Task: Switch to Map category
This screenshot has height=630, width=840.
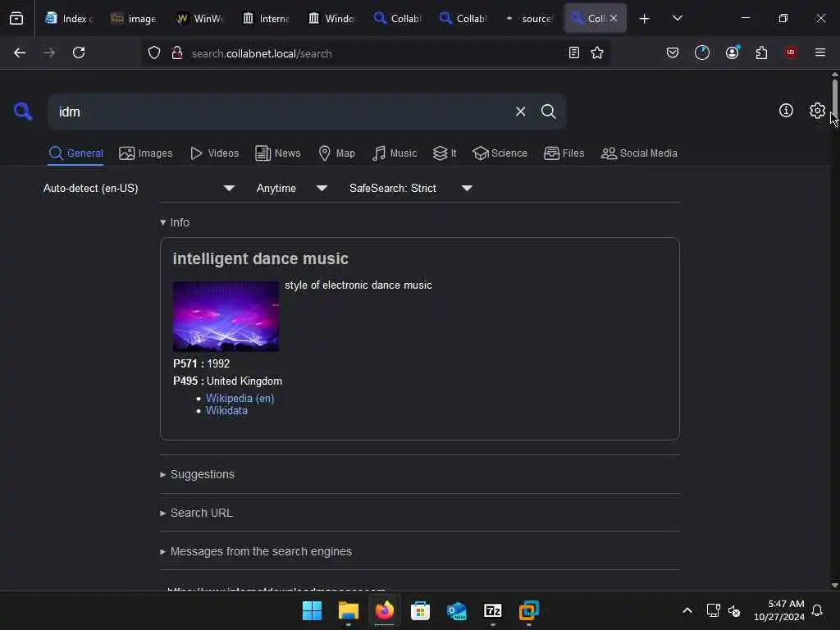Action: [336, 153]
